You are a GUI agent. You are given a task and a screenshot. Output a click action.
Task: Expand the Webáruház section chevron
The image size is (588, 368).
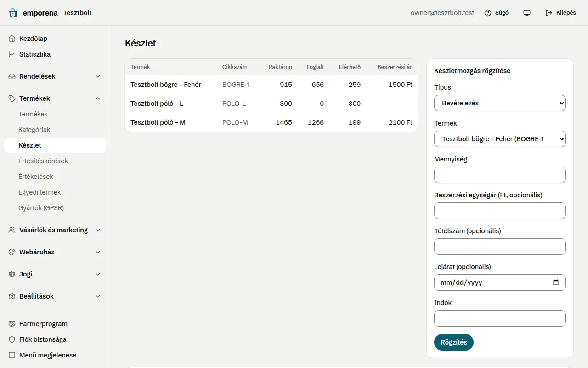click(x=98, y=252)
